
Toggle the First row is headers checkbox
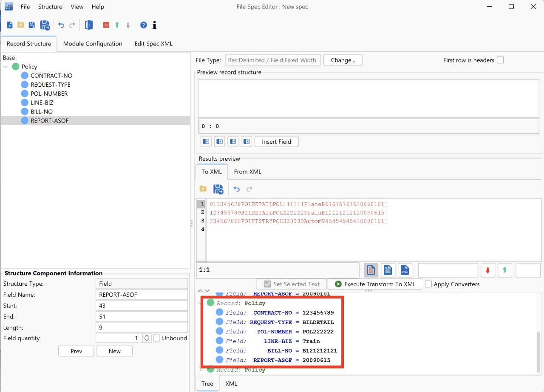(x=500, y=60)
